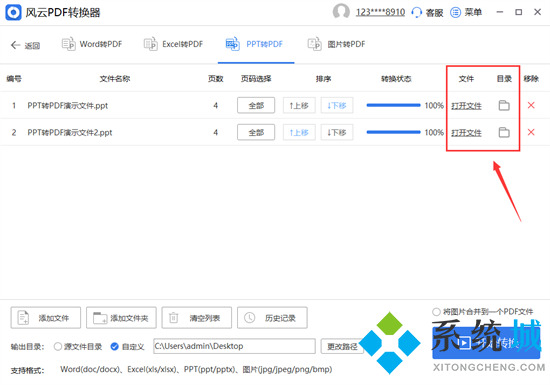Toggle 将图片合并到一个PDF文件 option
Viewport: 550px width, 385px height.
pyautogui.click(x=482, y=311)
